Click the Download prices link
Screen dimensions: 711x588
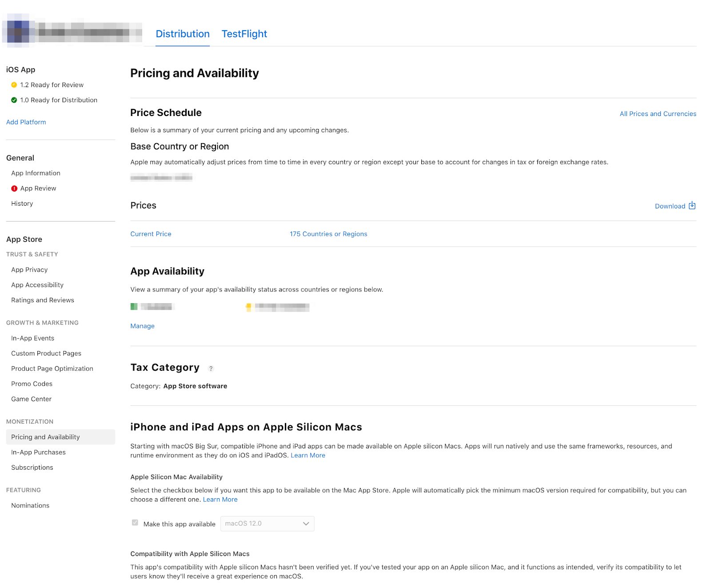click(670, 206)
